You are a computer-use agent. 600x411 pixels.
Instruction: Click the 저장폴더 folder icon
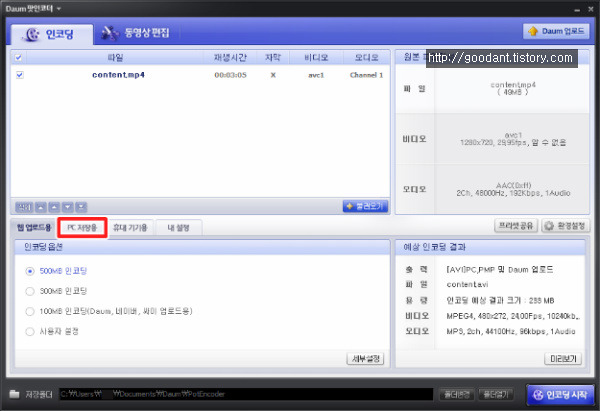(x=14, y=394)
